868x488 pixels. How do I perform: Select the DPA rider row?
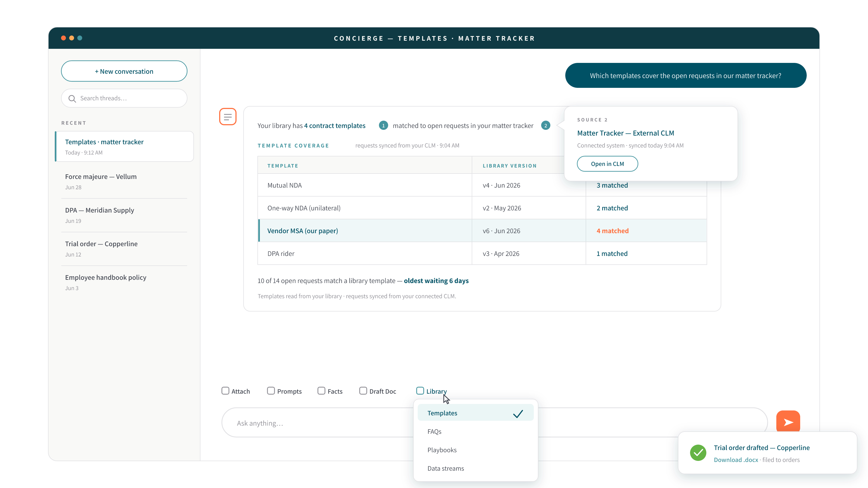(482, 253)
